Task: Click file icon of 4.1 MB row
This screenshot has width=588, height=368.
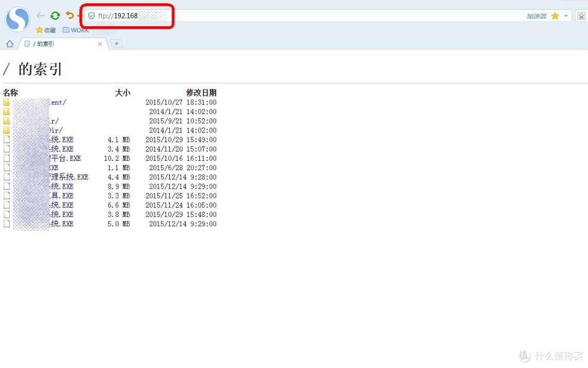Action: pyautogui.click(x=7, y=140)
